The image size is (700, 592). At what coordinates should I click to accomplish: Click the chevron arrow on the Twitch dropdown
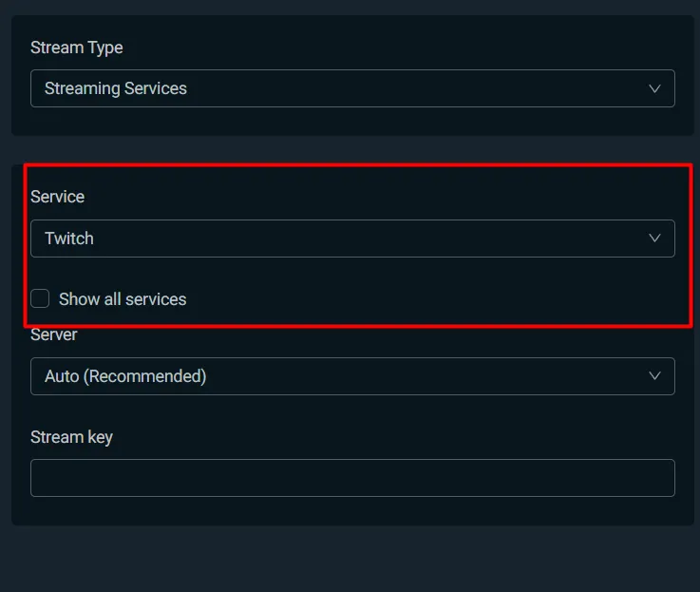coord(654,239)
